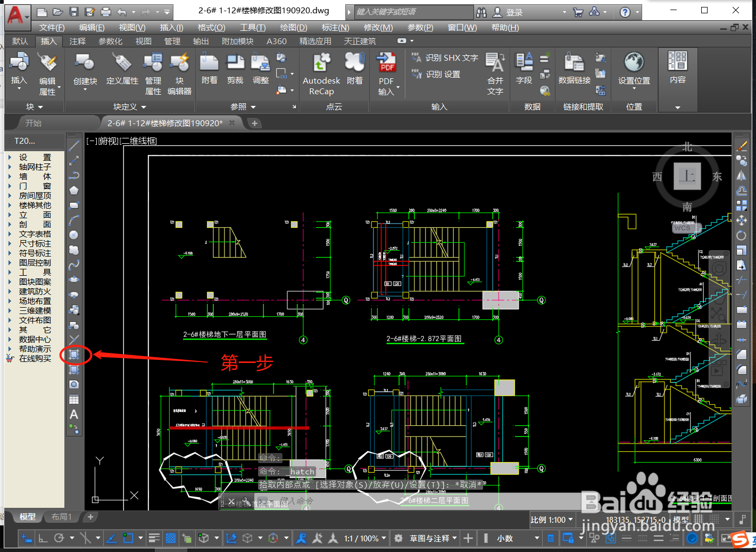Toggle Ortho mode in status bar
Viewport: 756px width, 552px height.
pos(43,538)
